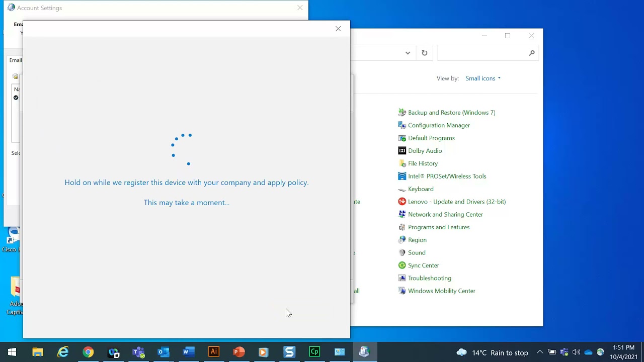Close the device registration dialog
This screenshot has width=644, height=362.
click(338, 29)
